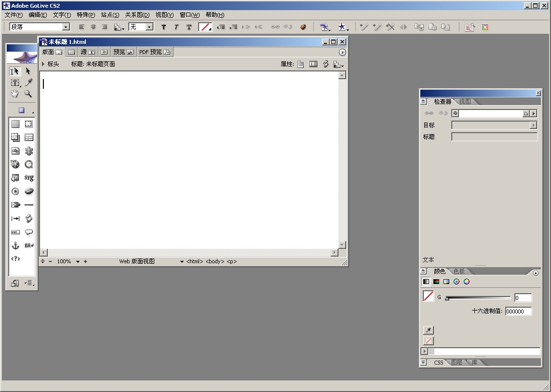Toggle center text alignment

[93, 27]
